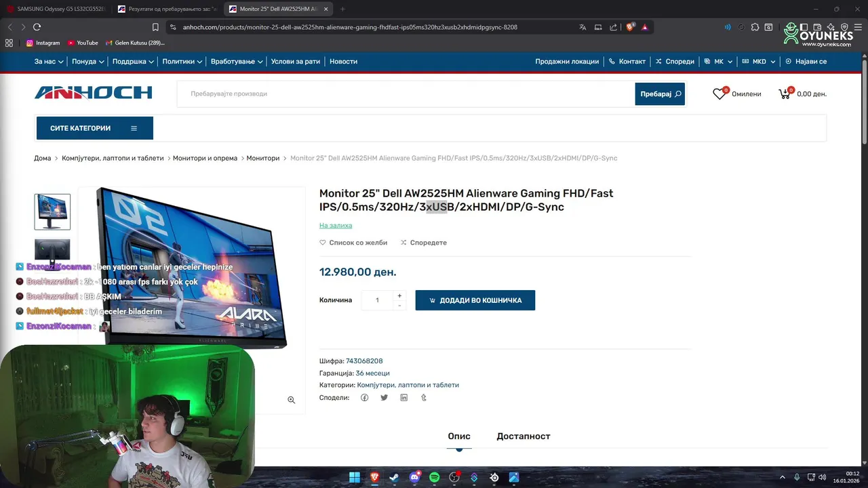Go to Монитори и опрема breadcrumb
The image size is (868, 488).
(205, 158)
